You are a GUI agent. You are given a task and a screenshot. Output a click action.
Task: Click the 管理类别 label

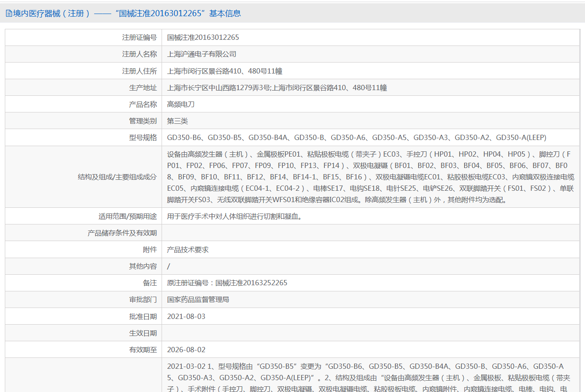coord(143,121)
